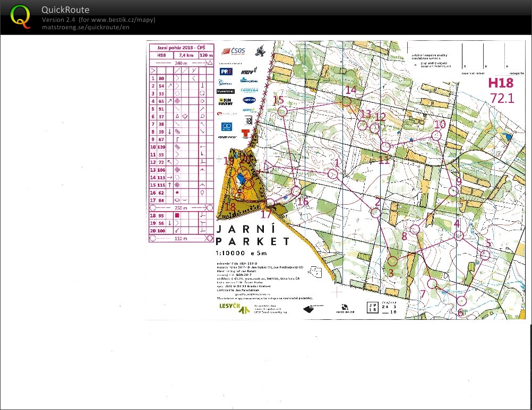This screenshot has height=410, width=532.
Task: Select control circle 10 on the map
Action: click(436, 136)
